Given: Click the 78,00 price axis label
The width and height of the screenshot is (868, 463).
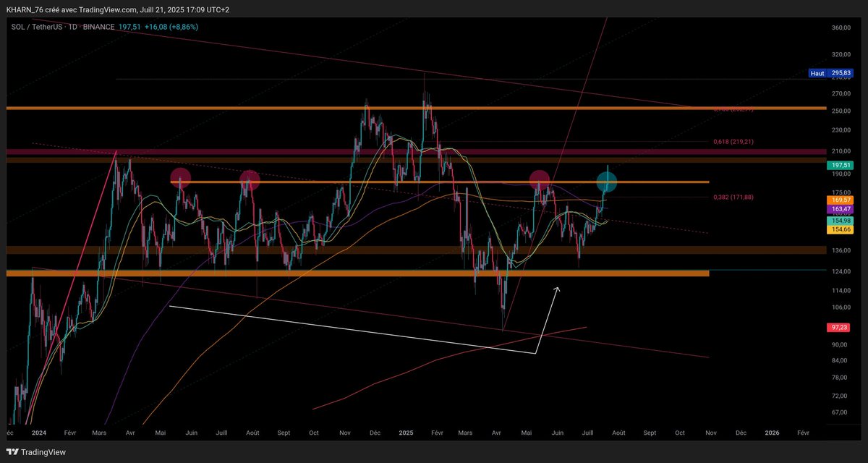Looking at the screenshot, I should pos(841,378).
